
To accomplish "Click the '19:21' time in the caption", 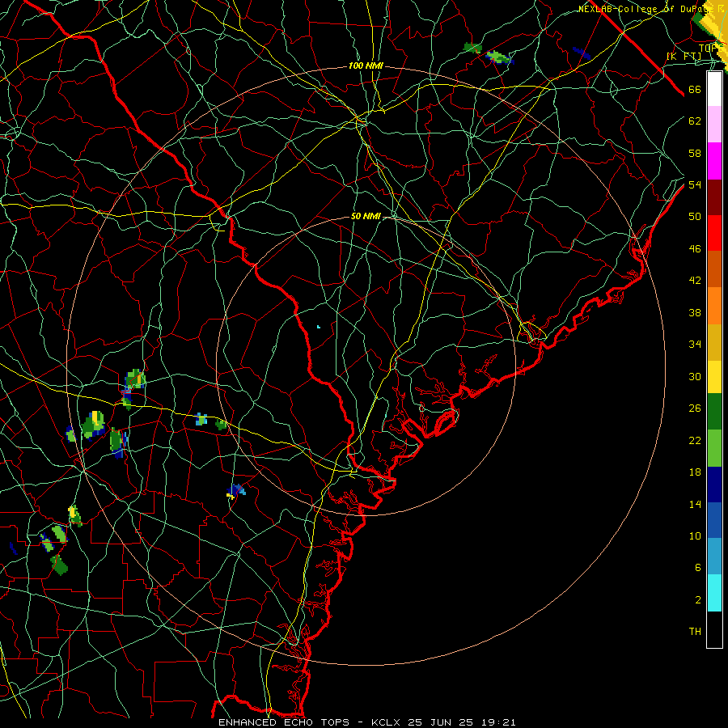I will [x=497, y=722].
